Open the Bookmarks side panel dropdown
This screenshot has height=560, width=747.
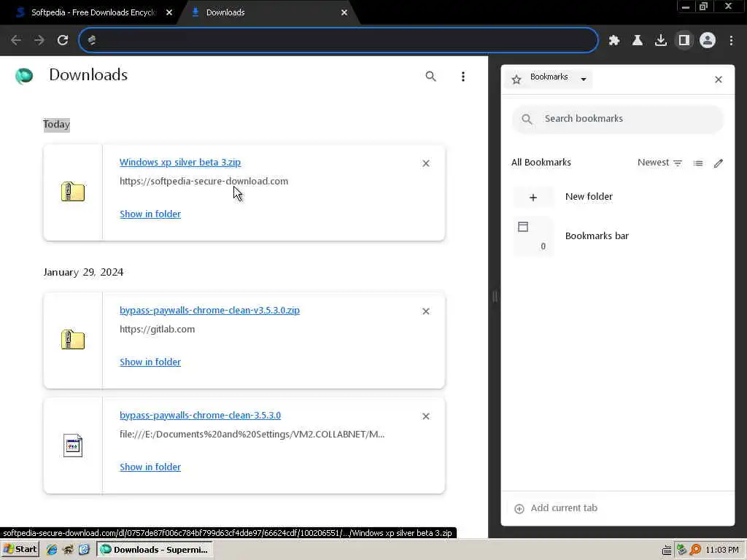(x=549, y=79)
